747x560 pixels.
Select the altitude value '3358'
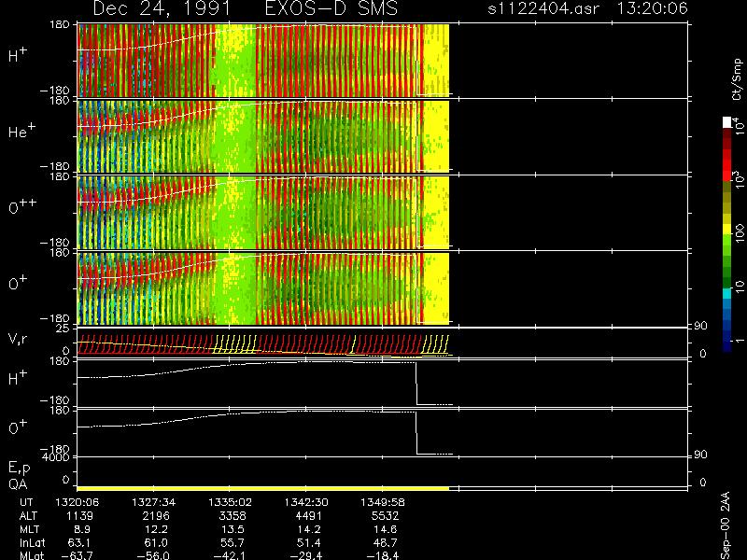[x=232, y=516]
